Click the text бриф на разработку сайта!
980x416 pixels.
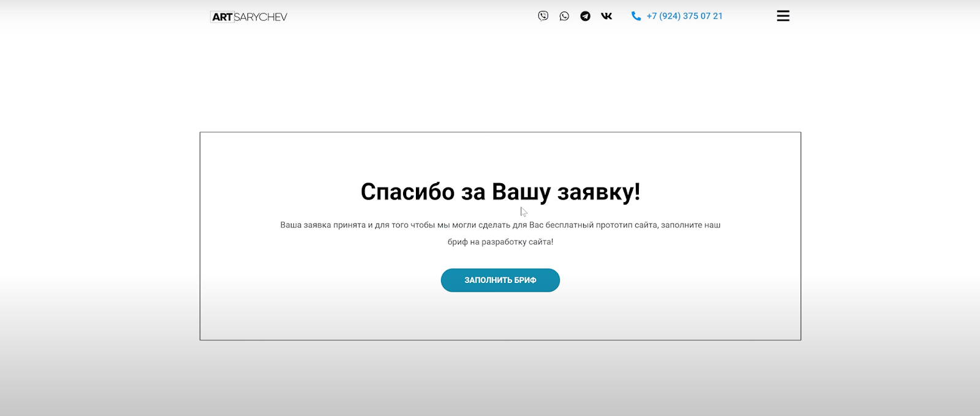(500, 242)
